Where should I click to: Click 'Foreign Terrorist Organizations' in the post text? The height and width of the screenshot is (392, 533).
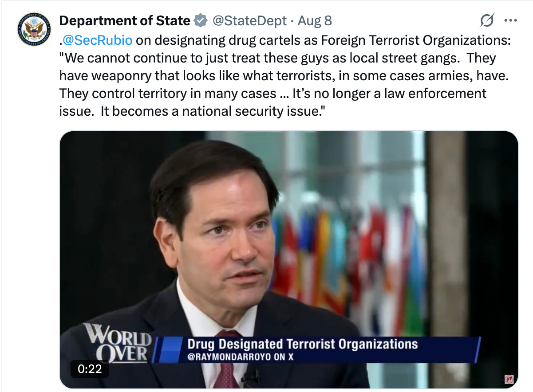click(x=415, y=40)
